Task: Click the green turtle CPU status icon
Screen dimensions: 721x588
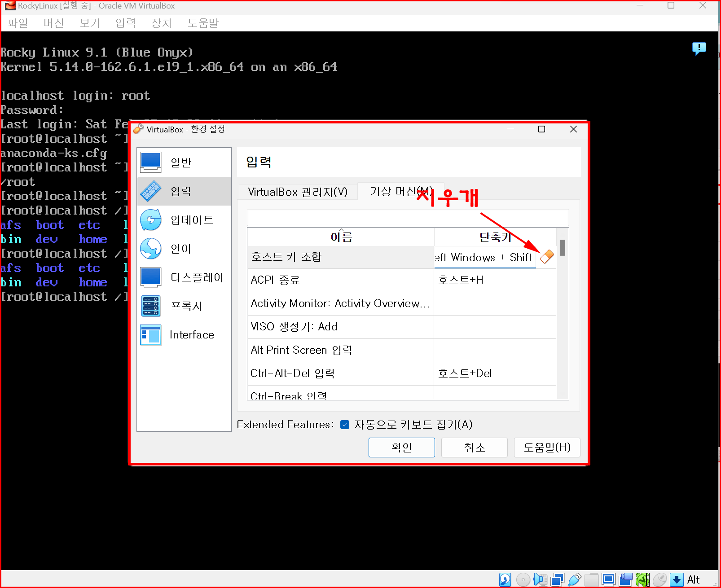Action: pos(642,579)
